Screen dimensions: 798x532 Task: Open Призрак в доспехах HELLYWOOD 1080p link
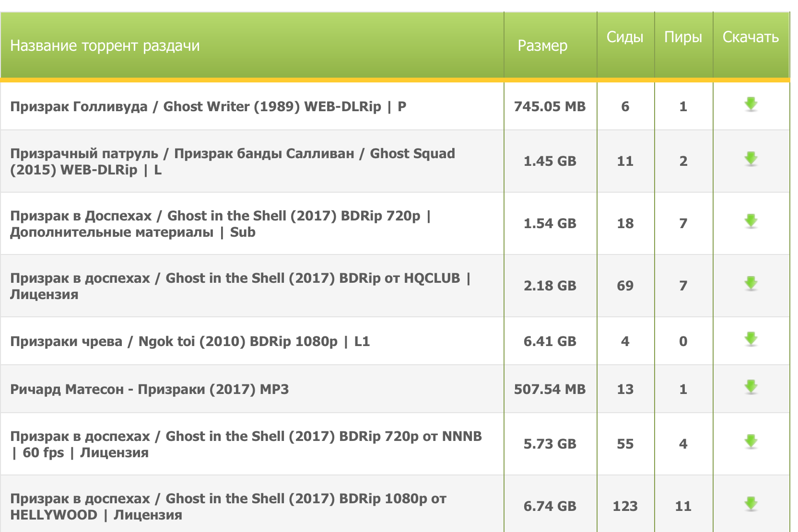tap(228, 507)
